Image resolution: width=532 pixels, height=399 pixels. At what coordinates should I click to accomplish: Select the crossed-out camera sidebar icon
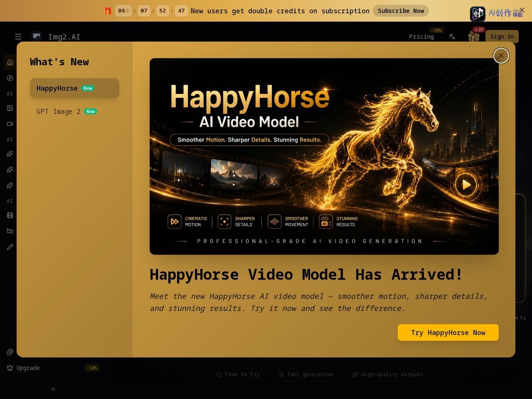tap(10, 231)
